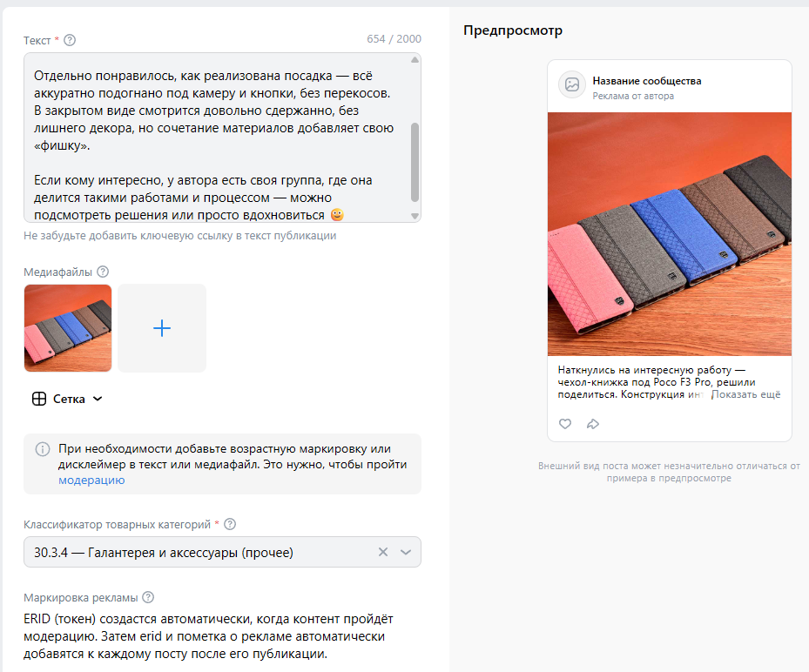Click the info icon in moderation notice

pyautogui.click(x=43, y=449)
